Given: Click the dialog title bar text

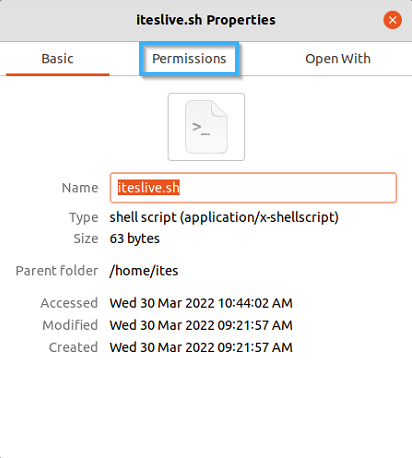Looking at the screenshot, I should click(x=206, y=20).
